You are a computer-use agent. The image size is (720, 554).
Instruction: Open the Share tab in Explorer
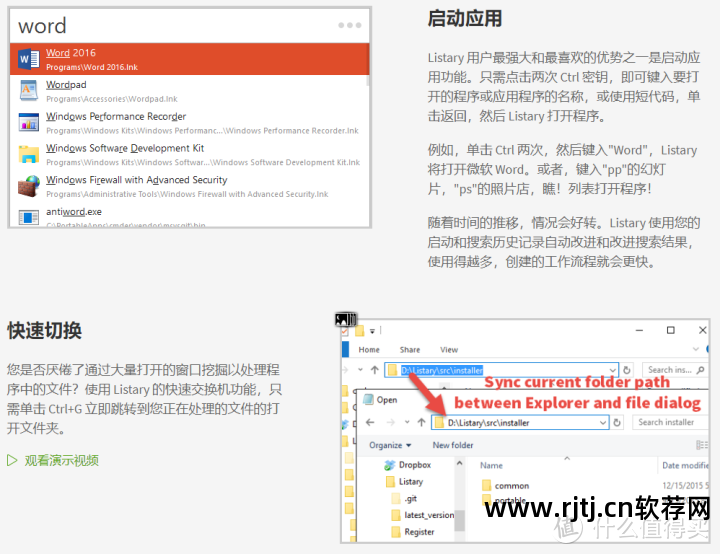pos(410,350)
